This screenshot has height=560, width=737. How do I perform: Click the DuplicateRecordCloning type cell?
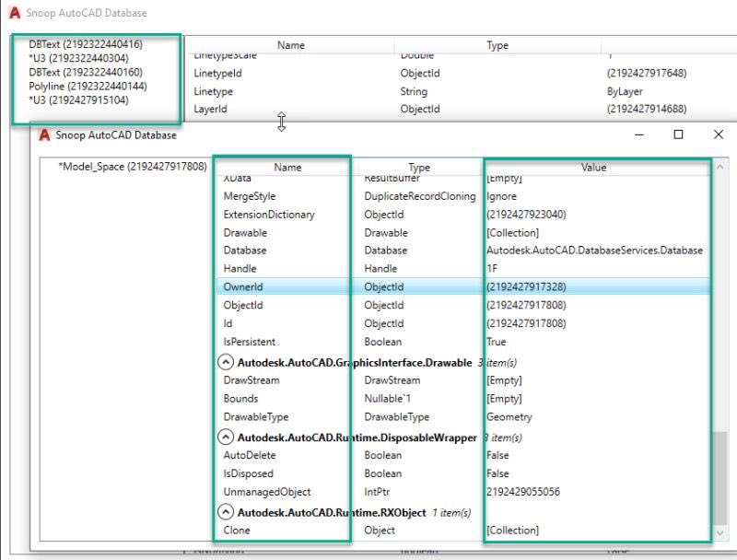(420, 196)
